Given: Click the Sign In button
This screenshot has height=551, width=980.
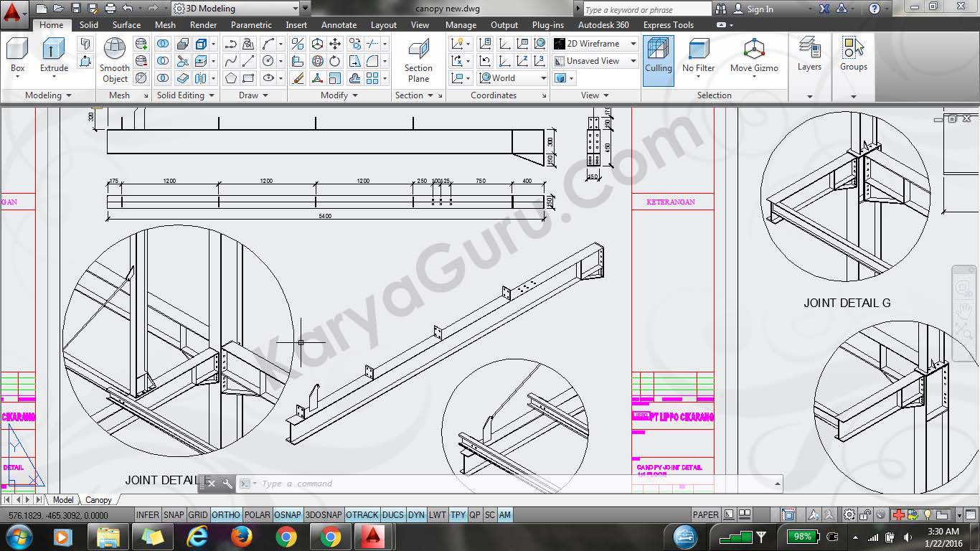Looking at the screenshot, I should click(760, 9).
